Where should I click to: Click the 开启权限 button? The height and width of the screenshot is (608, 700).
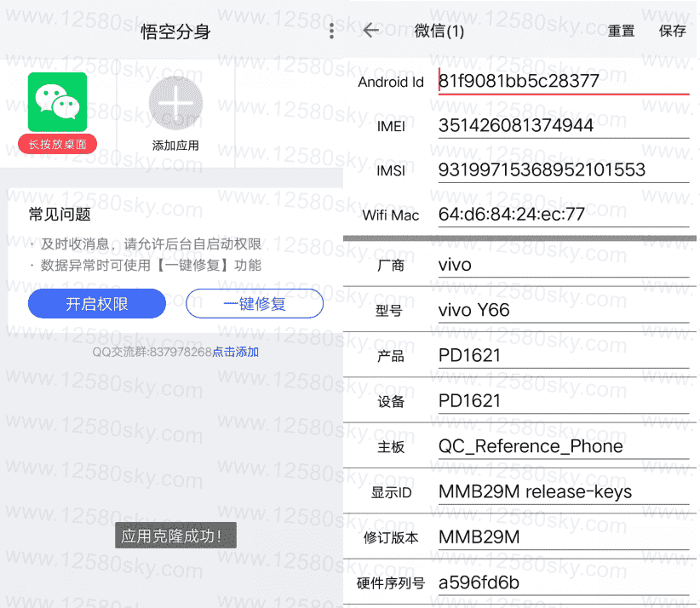pyautogui.click(x=97, y=303)
